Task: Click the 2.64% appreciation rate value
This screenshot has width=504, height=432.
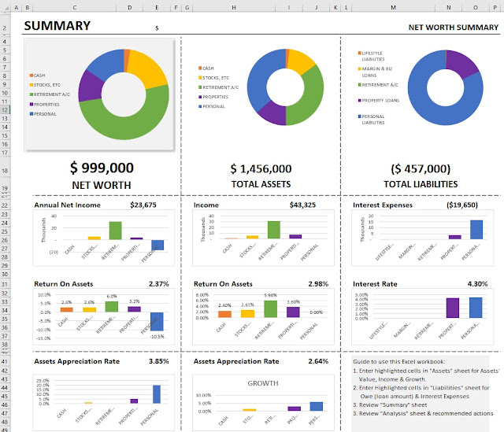Action: coord(318,361)
